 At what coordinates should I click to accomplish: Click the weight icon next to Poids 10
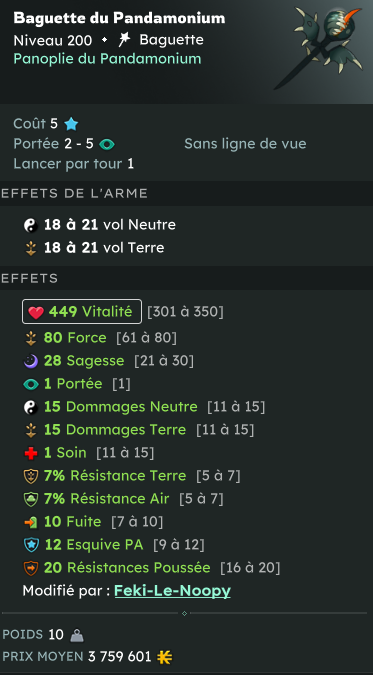(77, 635)
